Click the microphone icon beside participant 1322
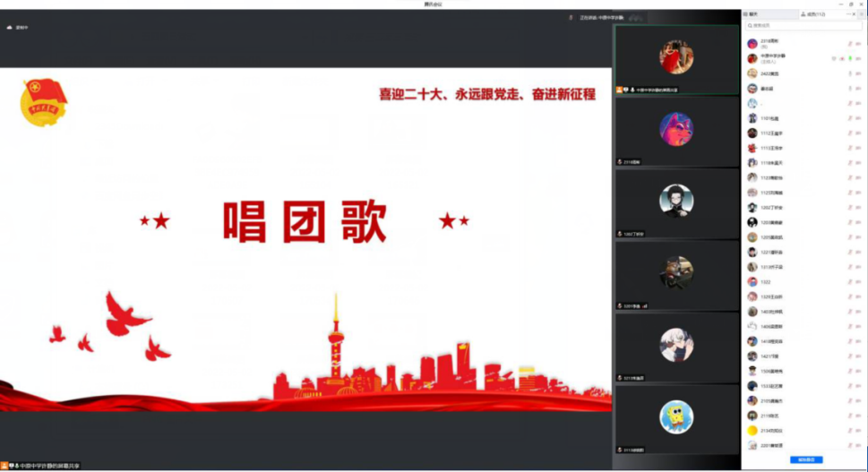 848,281
